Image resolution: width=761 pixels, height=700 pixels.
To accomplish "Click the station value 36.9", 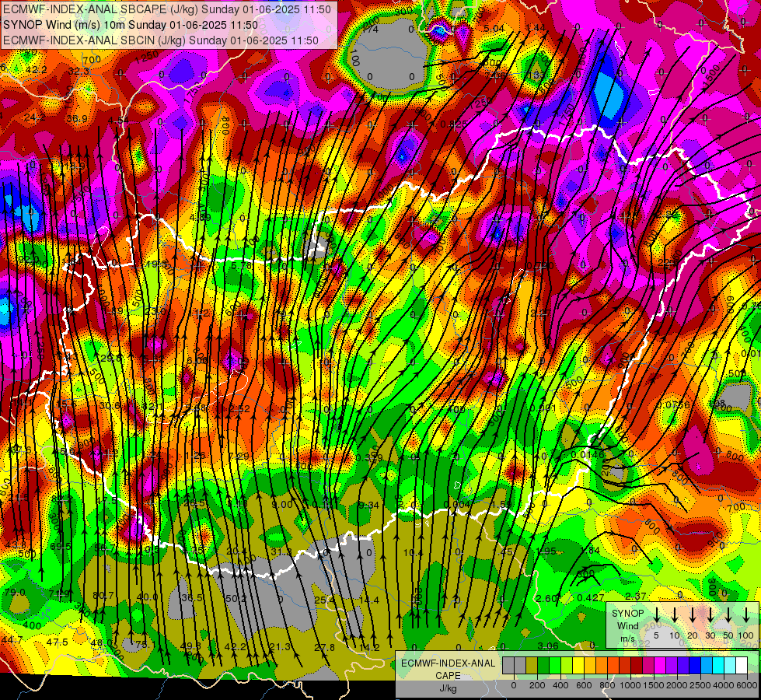I will (77, 119).
